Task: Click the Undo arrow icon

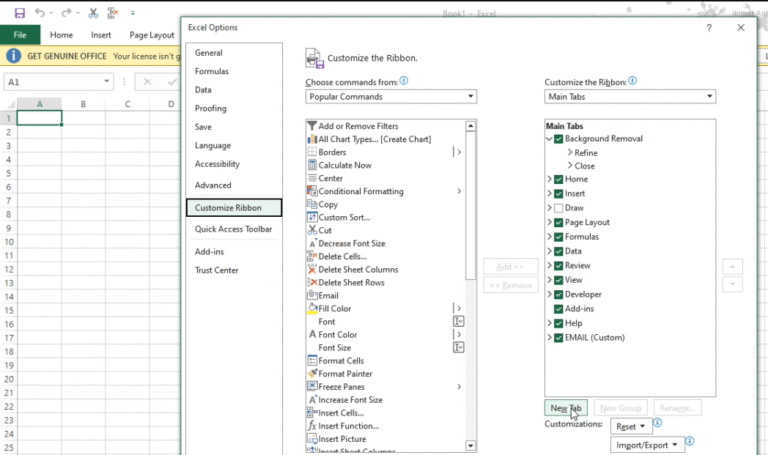Action: pyautogui.click(x=40, y=13)
